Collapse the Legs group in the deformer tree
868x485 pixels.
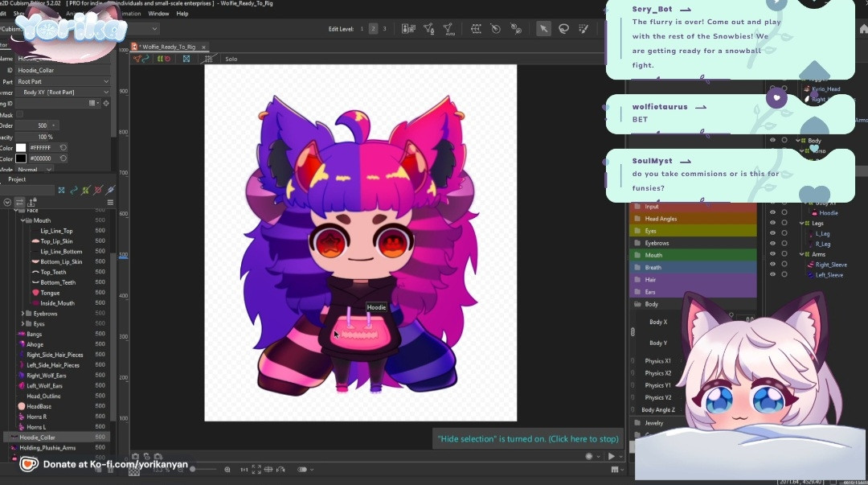[x=801, y=223]
